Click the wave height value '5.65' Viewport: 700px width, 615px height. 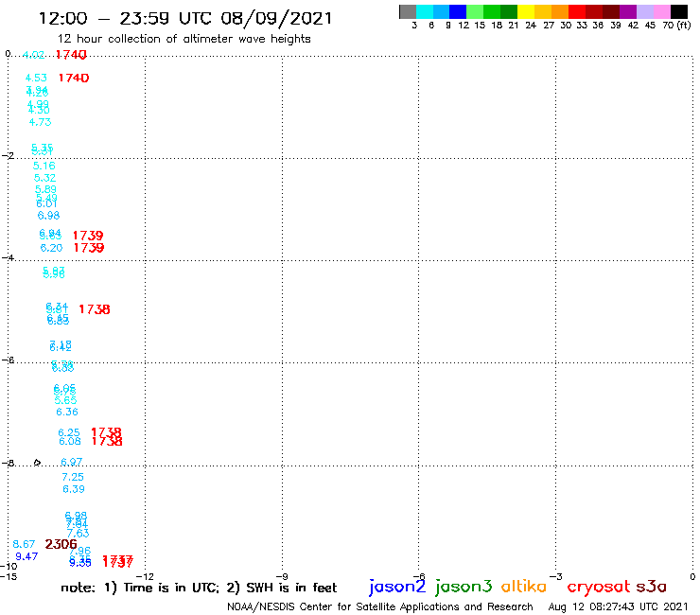point(65,400)
